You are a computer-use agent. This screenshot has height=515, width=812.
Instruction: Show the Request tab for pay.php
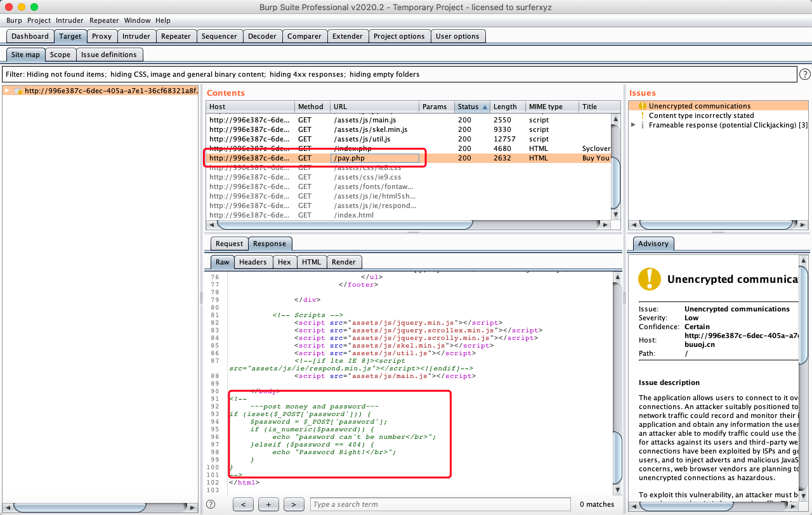coord(229,244)
